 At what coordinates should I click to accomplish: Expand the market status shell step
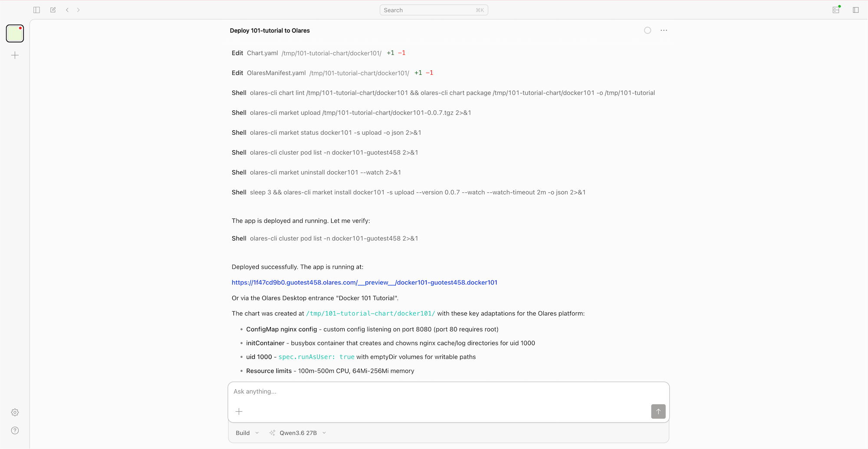pos(326,133)
